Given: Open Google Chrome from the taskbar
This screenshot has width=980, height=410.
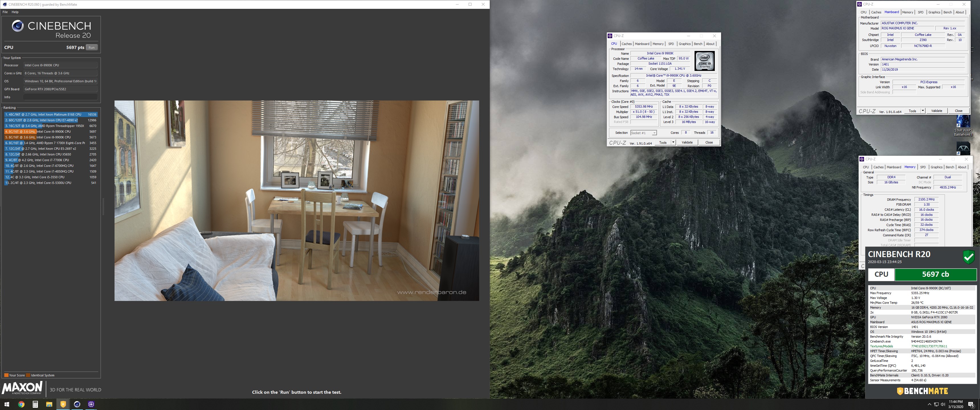Looking at the screenshot, I should (21, 404).
